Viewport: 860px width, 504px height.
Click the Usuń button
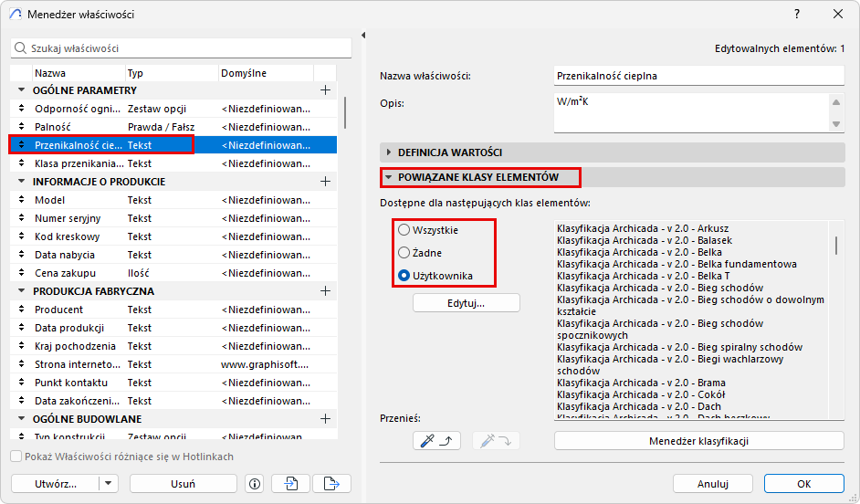184,484
